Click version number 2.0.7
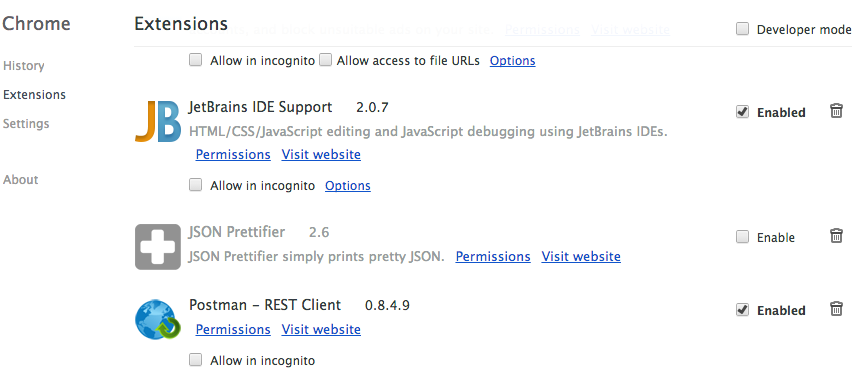 coord(372,108)
